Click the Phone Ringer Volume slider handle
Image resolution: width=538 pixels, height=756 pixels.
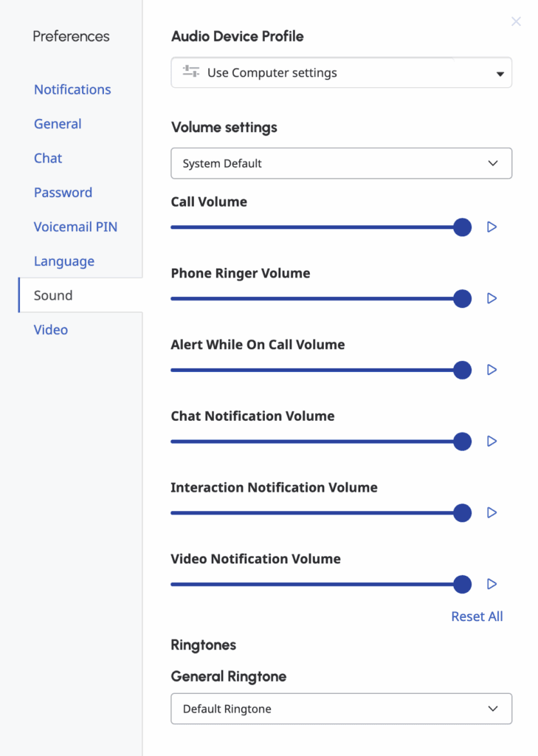462,298
